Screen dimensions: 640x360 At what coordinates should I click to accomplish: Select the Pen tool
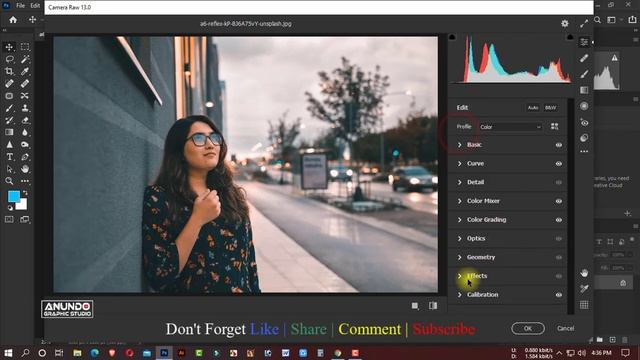25,157
